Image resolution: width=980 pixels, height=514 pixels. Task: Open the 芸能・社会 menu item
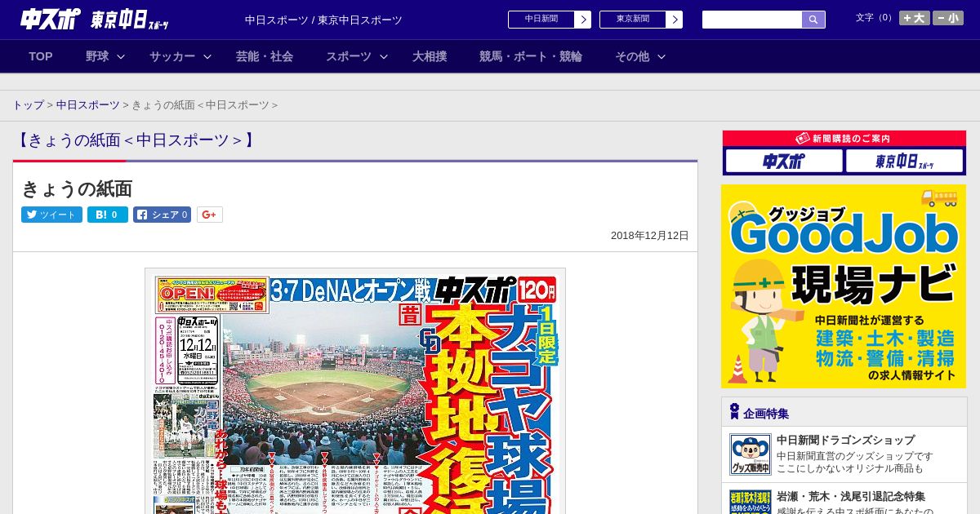coord(265,56)
